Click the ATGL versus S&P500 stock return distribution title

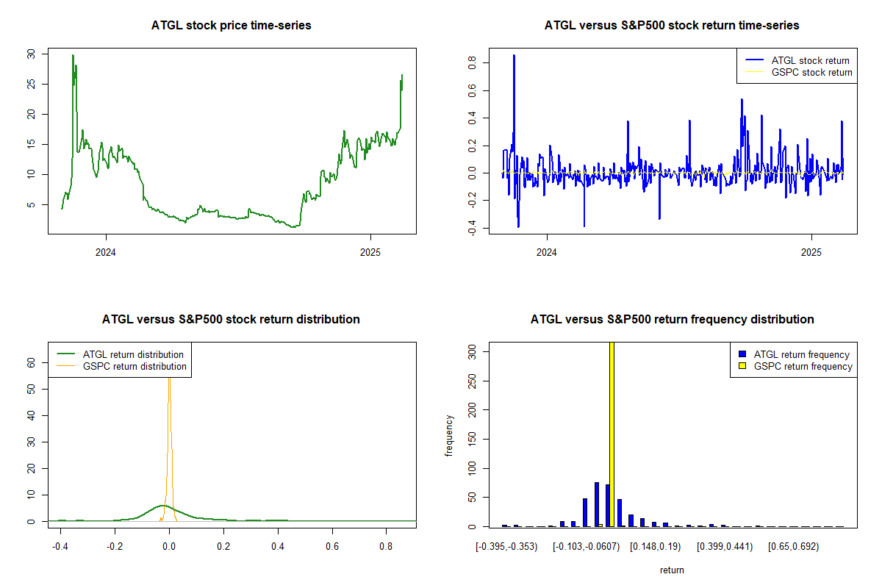pos(231,320)
